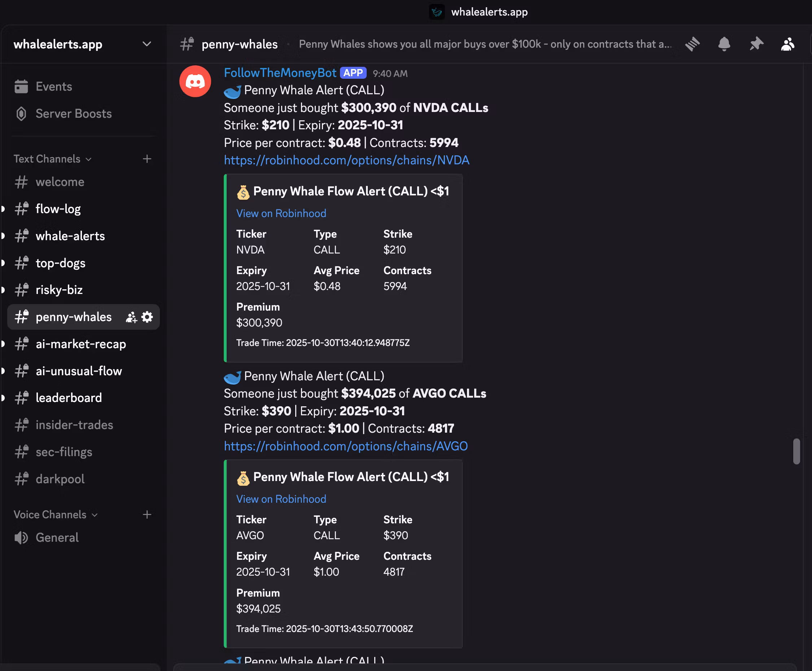Click FollowTheMoneyBot's Discord avatar
The image size is (812, 671).
[195, 81]
